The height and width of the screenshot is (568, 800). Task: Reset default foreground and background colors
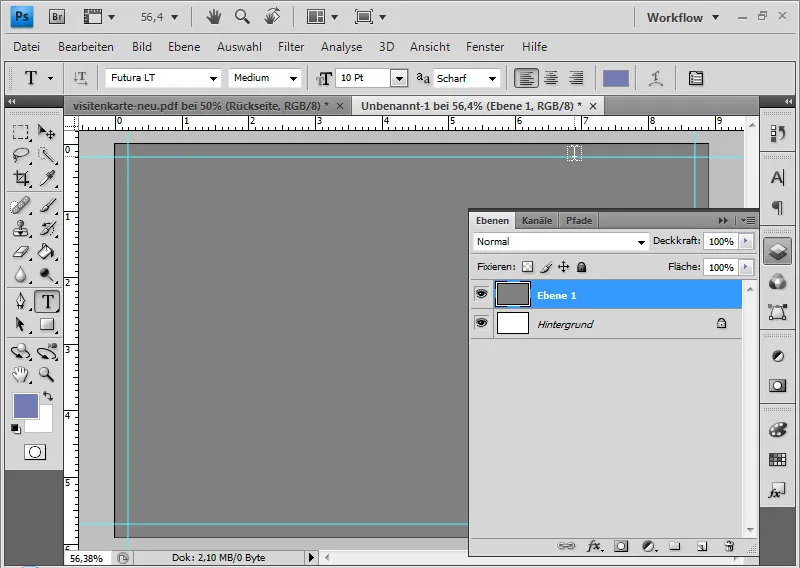tap(16, 429)
